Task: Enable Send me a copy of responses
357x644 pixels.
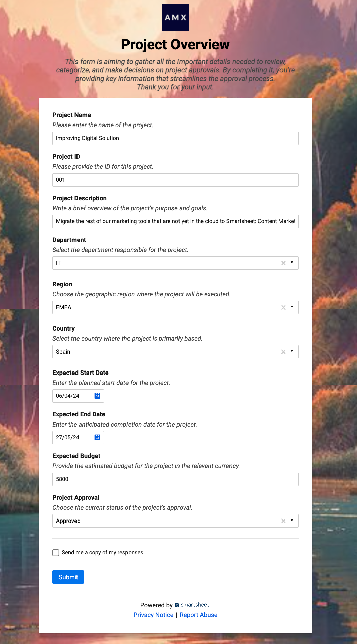Action: coord(56,553)
